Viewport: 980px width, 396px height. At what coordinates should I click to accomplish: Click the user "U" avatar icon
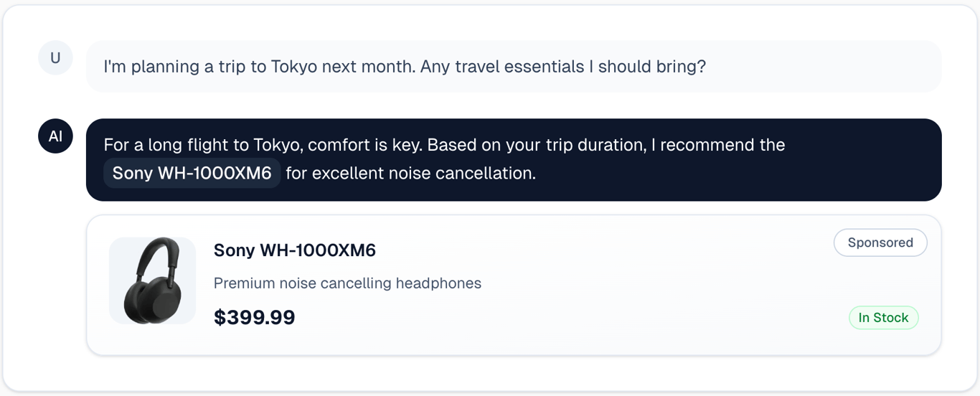(55, 58)
